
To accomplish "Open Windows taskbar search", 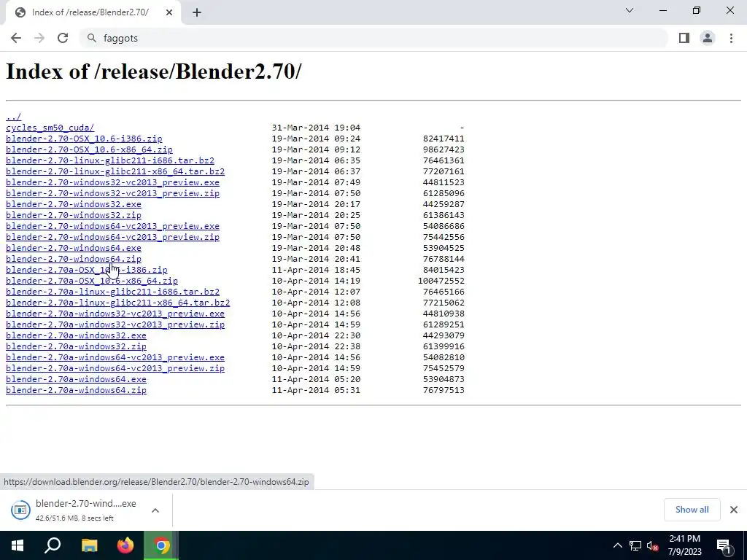I will 53,545.
